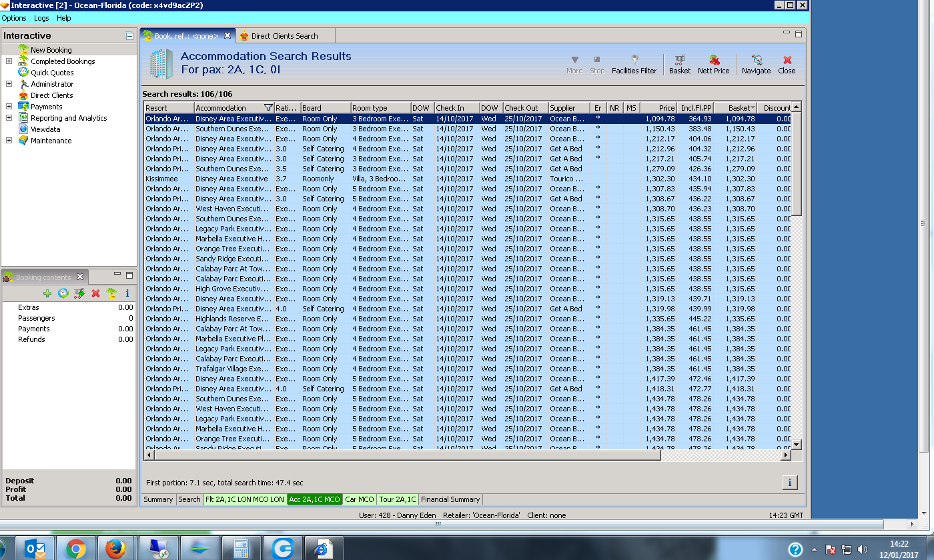Click the volume icon in system tray
The height and width of the screenshot is (560, 934).
863,549
